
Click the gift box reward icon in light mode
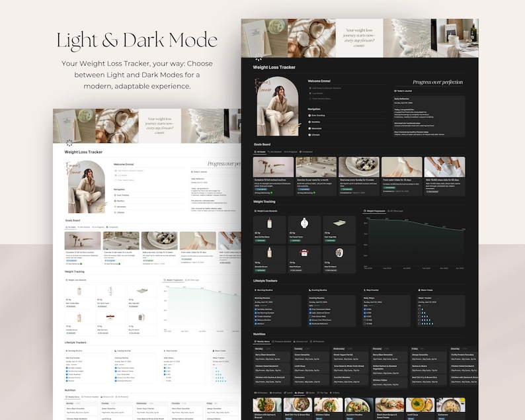[x=110, y=317]
